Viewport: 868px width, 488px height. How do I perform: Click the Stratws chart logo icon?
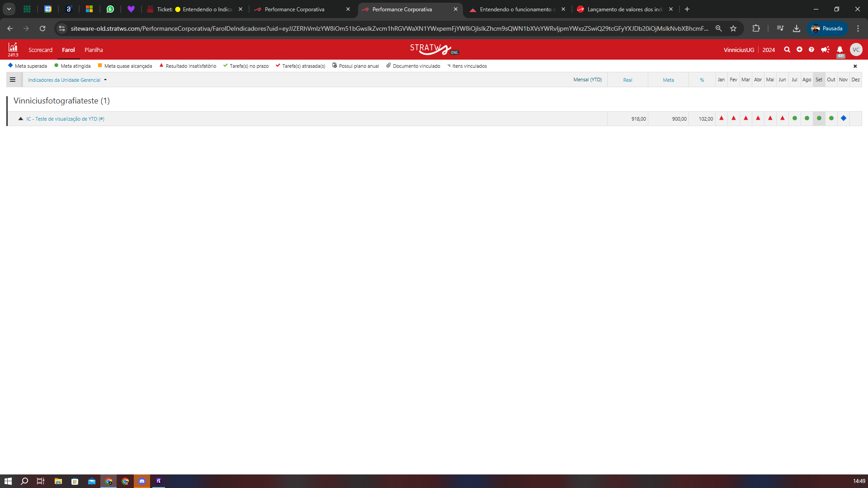click(x=13, y=47)
